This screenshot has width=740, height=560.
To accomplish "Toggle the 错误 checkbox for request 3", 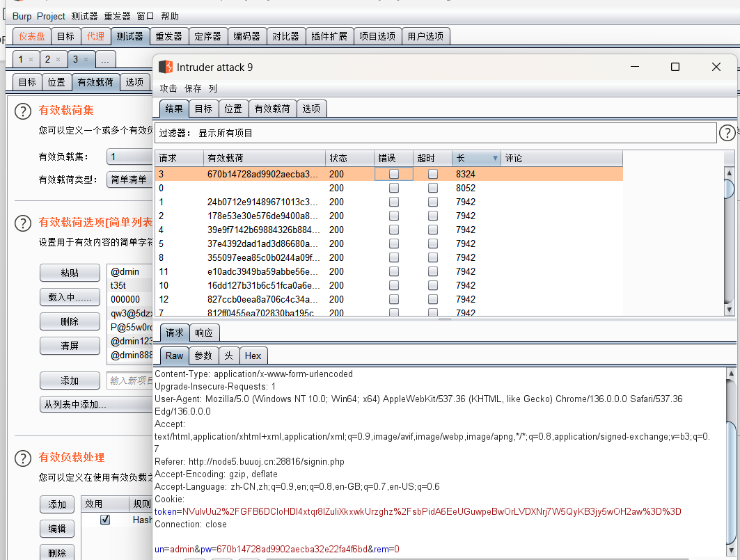I will click(x=393, y=174).
